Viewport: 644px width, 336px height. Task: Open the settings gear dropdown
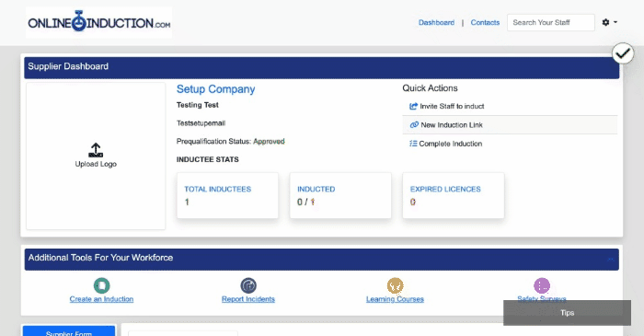609,22
